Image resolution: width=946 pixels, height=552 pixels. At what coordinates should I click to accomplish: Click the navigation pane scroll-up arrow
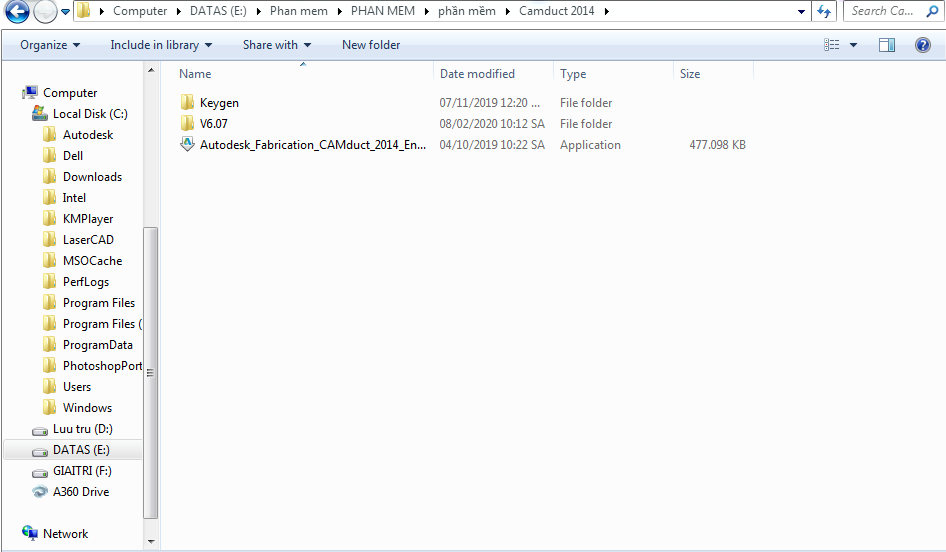click(x=151, y=71)
